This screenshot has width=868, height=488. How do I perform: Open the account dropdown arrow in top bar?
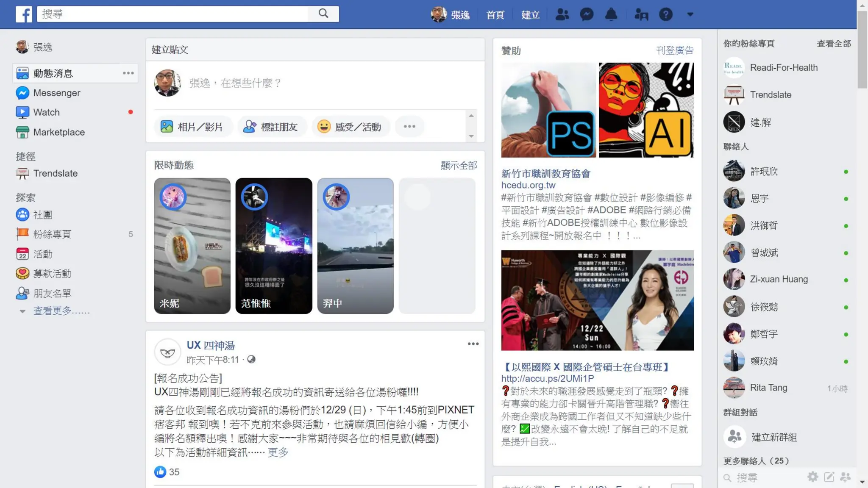click(690, 14)
